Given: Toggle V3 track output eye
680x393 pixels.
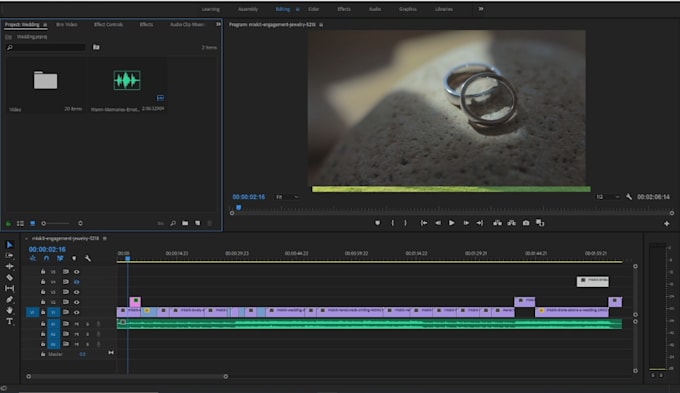Looking at the screenshot, I should pos(76,292).
